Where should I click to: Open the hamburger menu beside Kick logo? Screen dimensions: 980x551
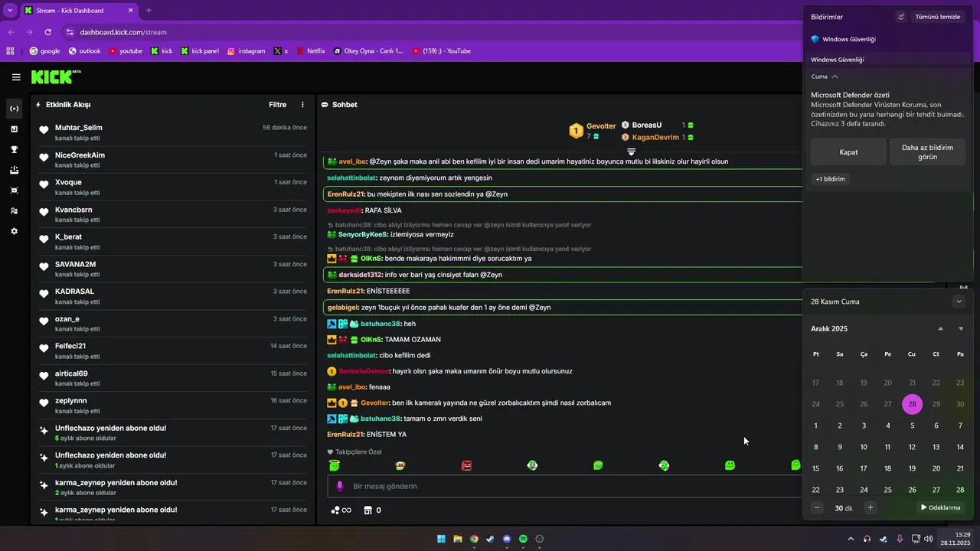coord(16,77)
